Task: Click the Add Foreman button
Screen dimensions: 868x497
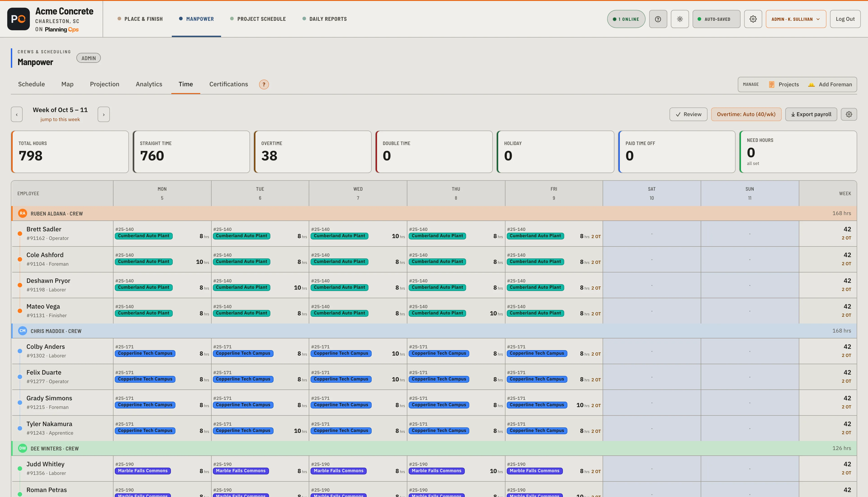Action: [x=830, y=84]
